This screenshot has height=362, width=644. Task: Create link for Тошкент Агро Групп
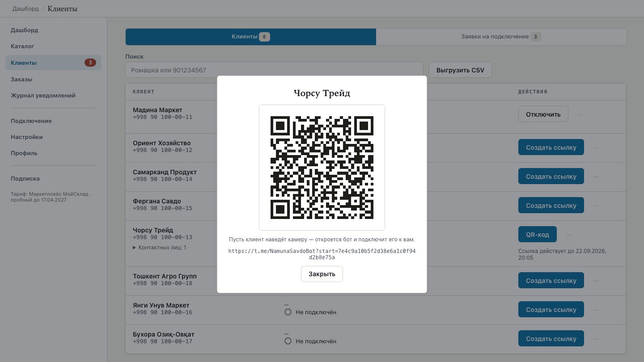[x=551, y=281]
